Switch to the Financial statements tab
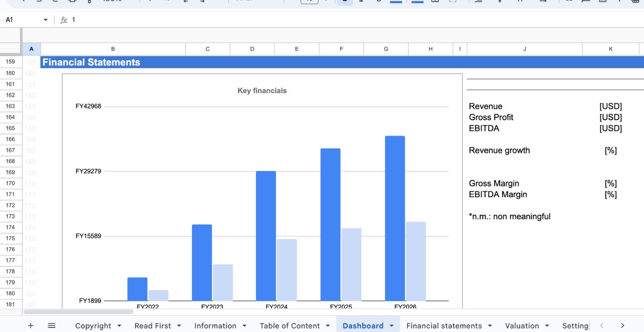 pos(443,326)
